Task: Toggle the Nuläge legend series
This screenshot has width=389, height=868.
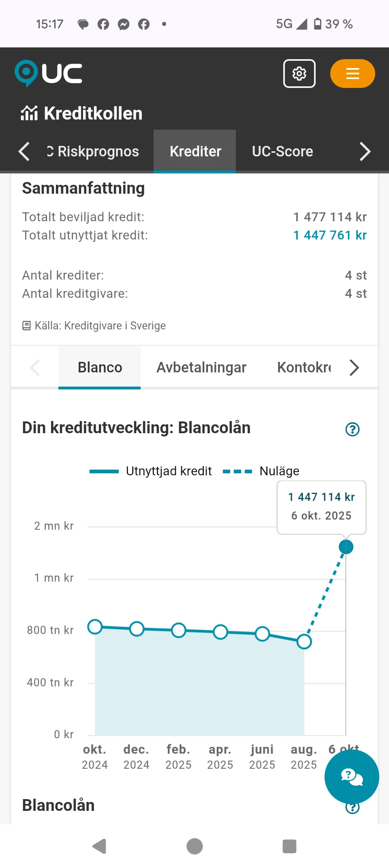Action: tap(261, 471)
